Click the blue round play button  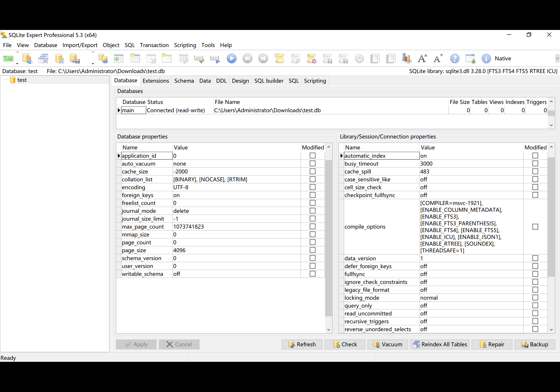pos(231,59)
